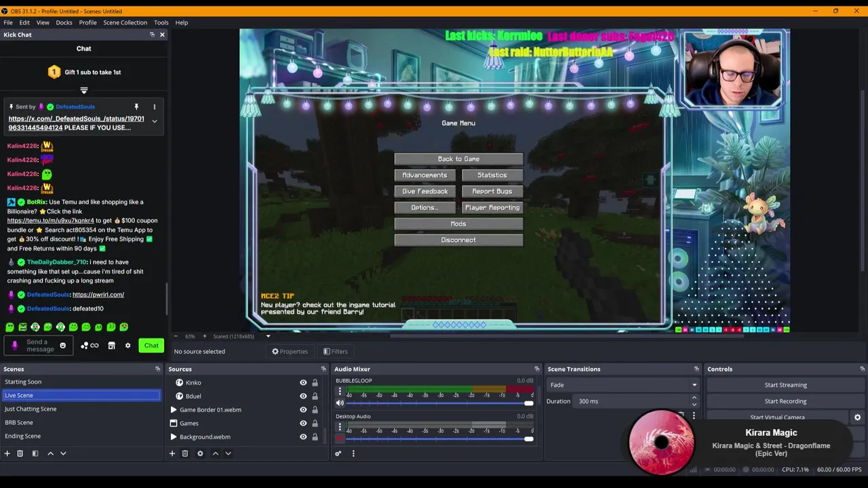The height and width of the screenshot is (488, 868).
Task: Decrease transition duration stepper
Action: (694, 404)
